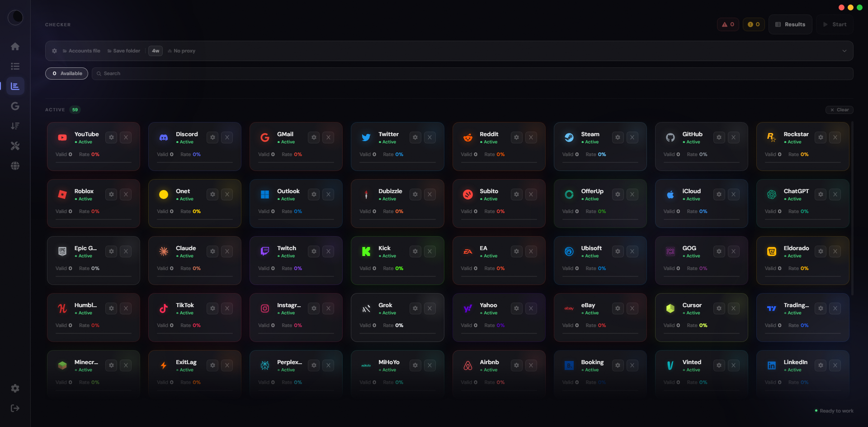This screenshot has height=427, width=868.
Task: Click the config bar gear icon
Action: point(54,51)
